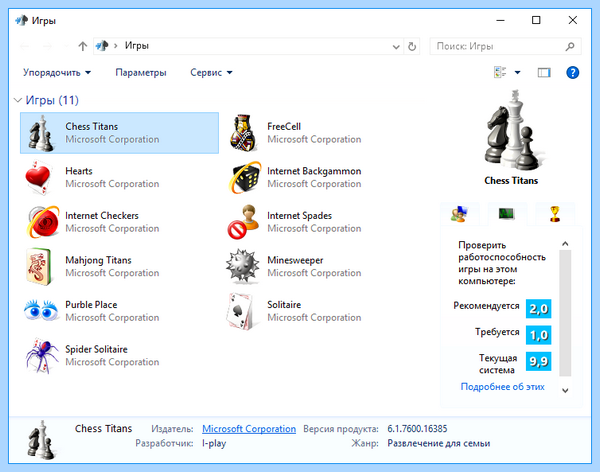
Task: Click Chess Titans icon in details bar
Action: tap(41, 439)
